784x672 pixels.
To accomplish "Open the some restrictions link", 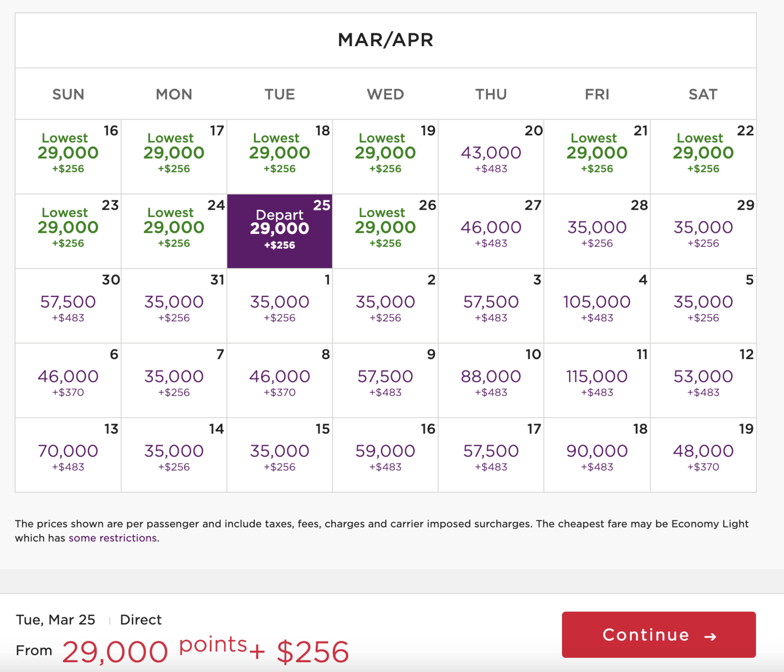I will pos(112,538).
